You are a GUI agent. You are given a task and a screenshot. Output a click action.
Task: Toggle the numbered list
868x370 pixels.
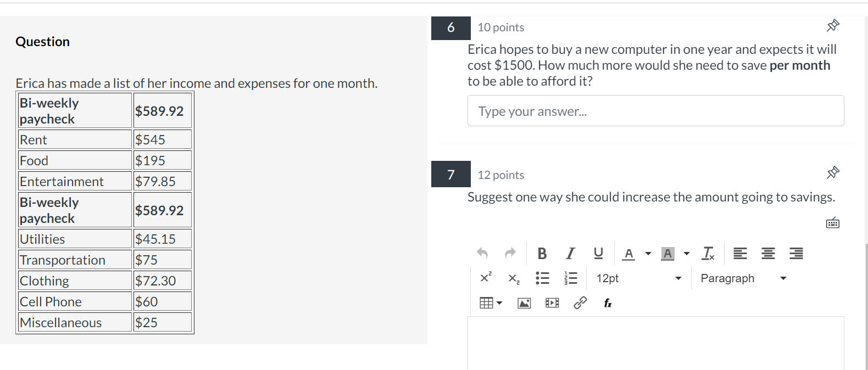[x=570, y=278]
